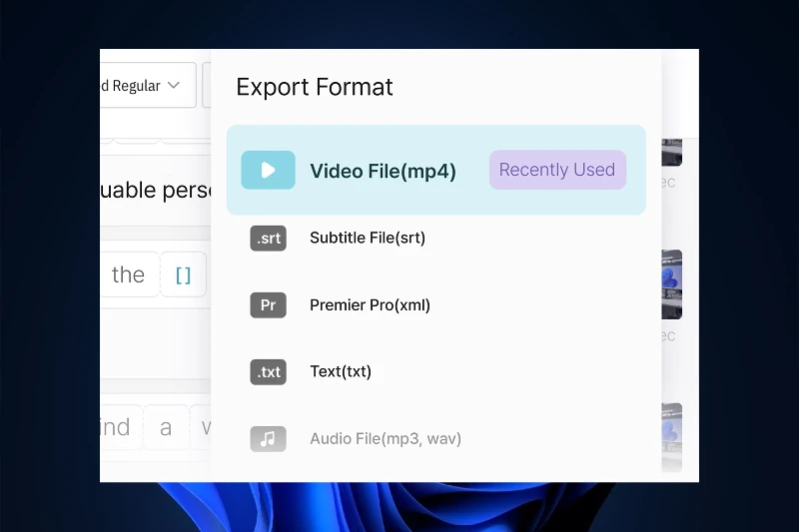799x532 pixels.
Task: Click the video play icon for mp4
Action: pyautogui.click(x=268, y=170)
